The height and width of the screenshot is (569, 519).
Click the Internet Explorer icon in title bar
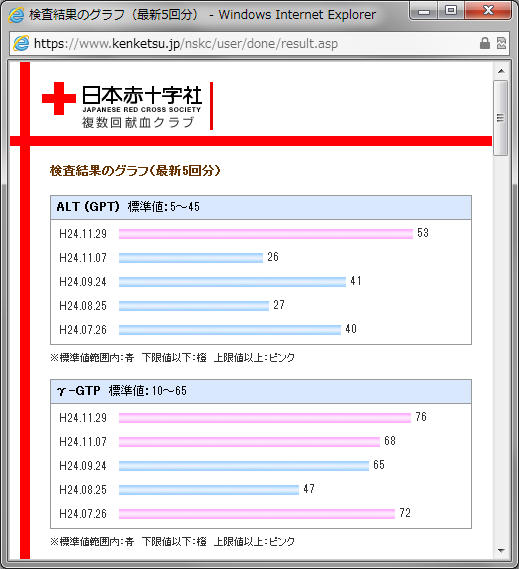click(16, 15)
